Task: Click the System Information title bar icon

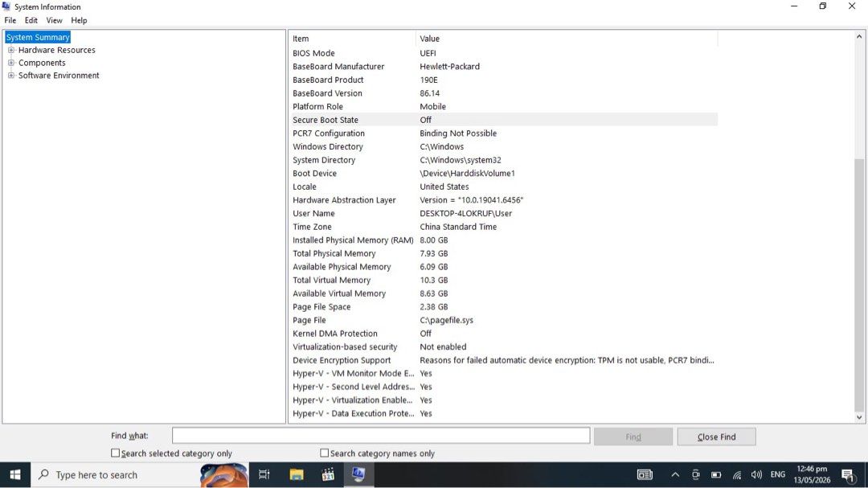Action: (x=6, y=6)
